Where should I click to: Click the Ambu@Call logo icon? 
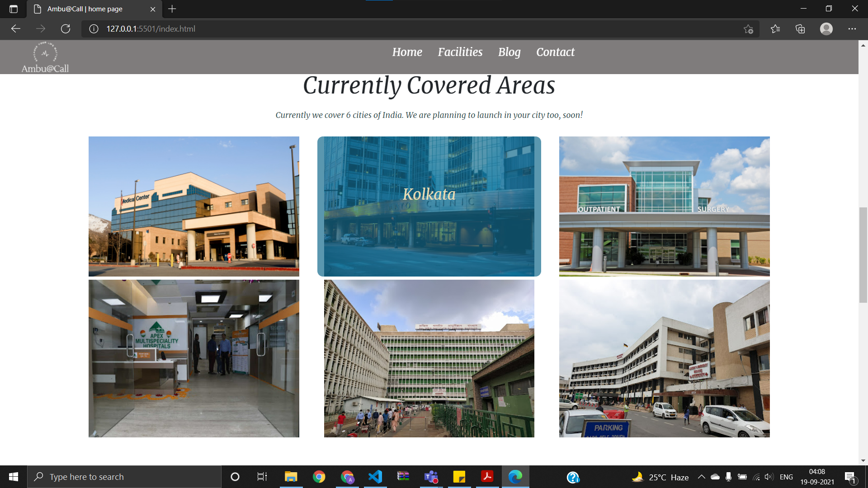point(45,53)
